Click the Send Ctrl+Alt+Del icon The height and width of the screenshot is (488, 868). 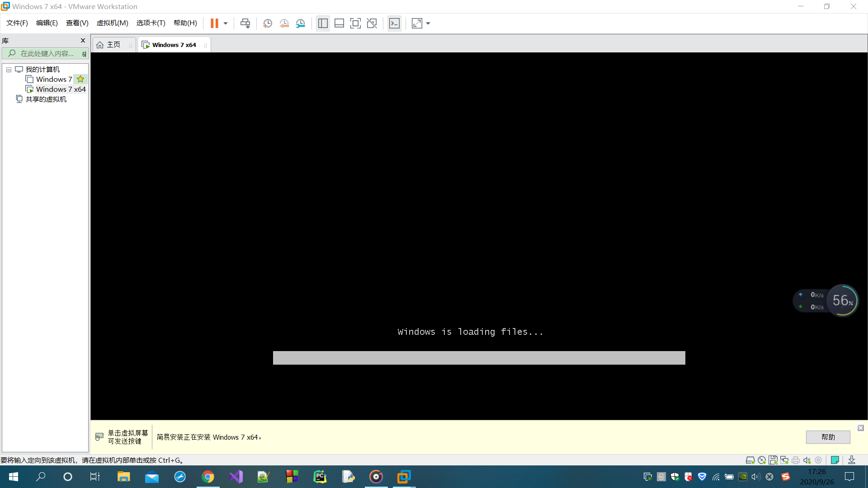(245, 23)
